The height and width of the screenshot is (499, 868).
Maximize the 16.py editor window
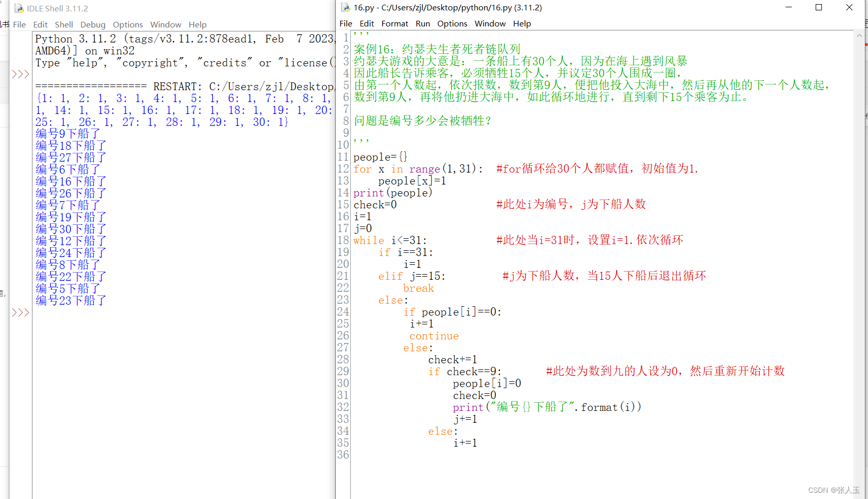pos(819,7)
